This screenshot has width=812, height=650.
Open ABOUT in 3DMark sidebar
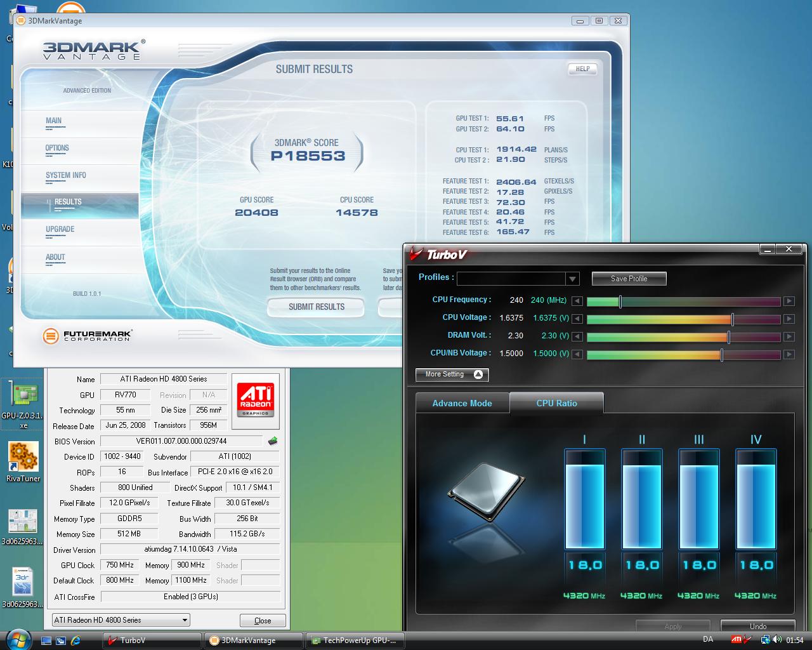(x=55, y=257)
